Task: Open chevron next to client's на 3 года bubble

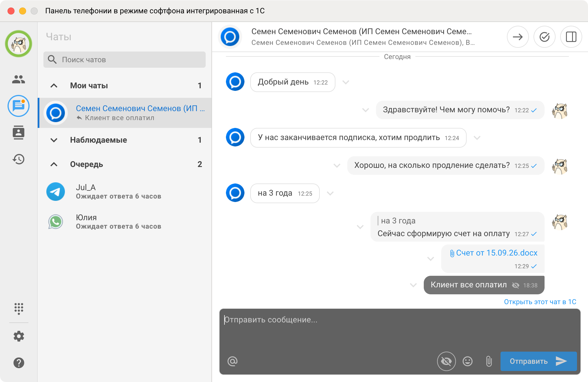Action: coord(330,193)
